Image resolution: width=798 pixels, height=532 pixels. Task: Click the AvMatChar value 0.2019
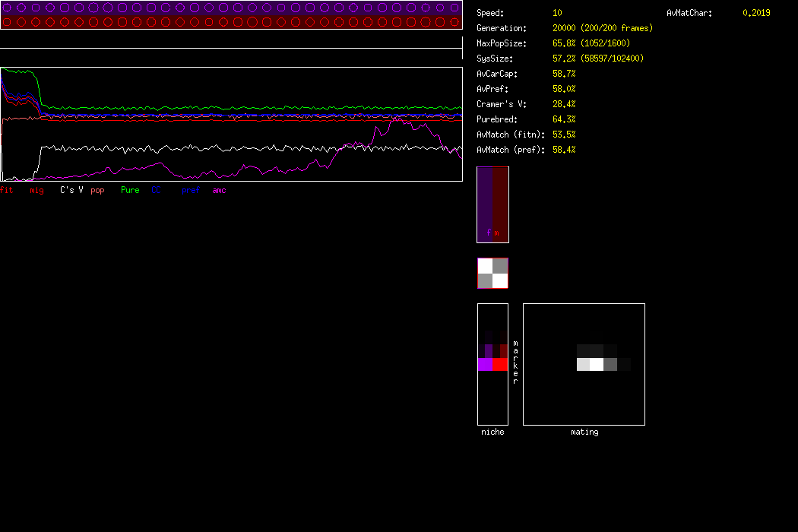click(756, 13)
